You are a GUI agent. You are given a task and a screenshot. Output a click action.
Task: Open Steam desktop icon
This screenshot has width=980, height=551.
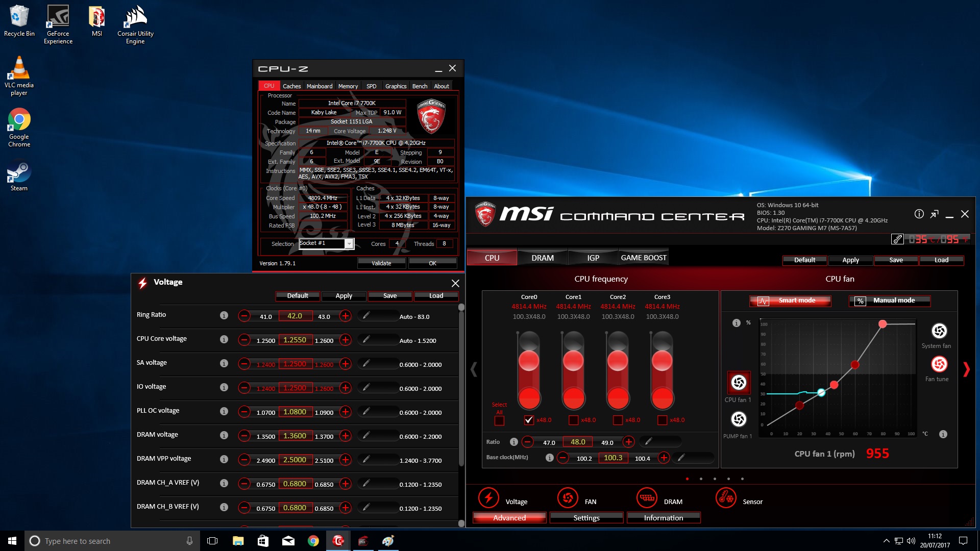pos(19,177)
